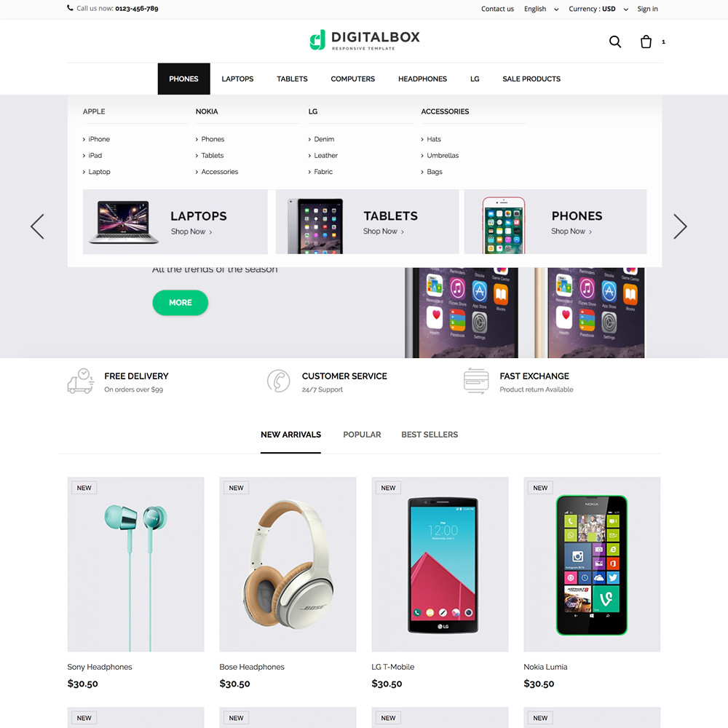Advance slider with right arrow
Viewport: 728px width, 728px height.
[680, 226]
